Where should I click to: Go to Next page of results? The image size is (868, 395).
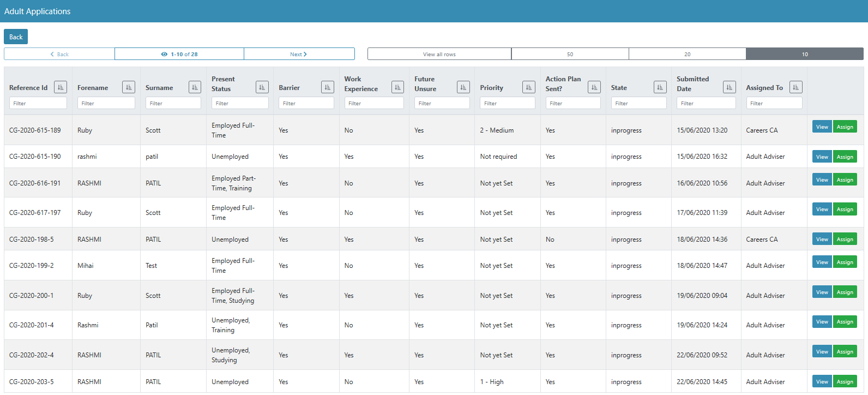click(x=299, y=54)
